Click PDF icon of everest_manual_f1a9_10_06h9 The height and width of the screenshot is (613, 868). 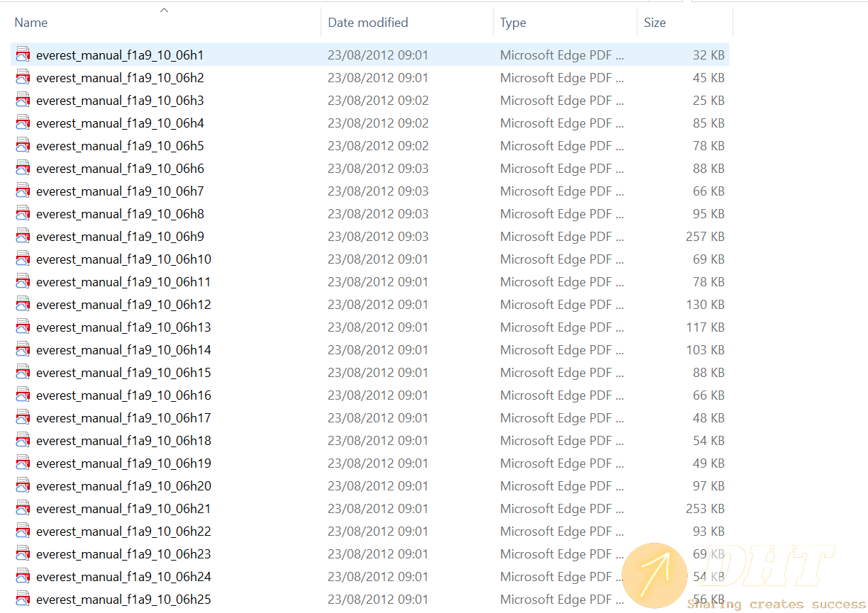tap(23, 236)
